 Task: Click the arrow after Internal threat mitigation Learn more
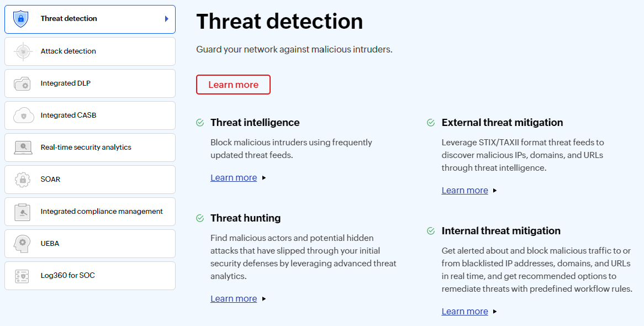[x=495, y=312]
